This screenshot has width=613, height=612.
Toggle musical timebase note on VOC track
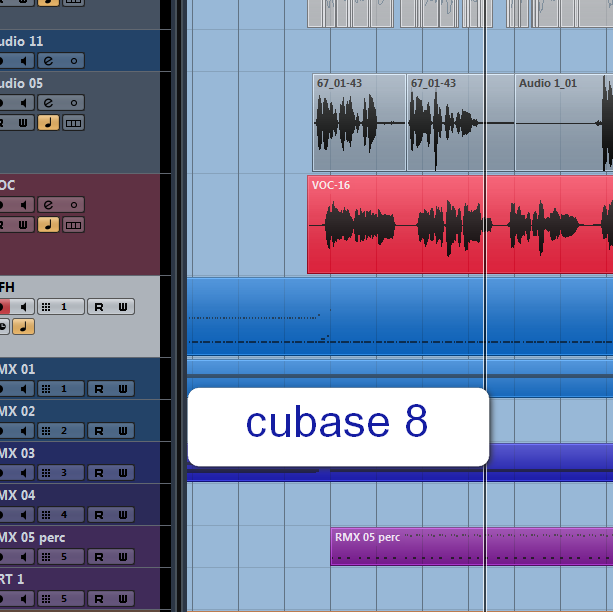pyautogui.click(x=48, y=225)
